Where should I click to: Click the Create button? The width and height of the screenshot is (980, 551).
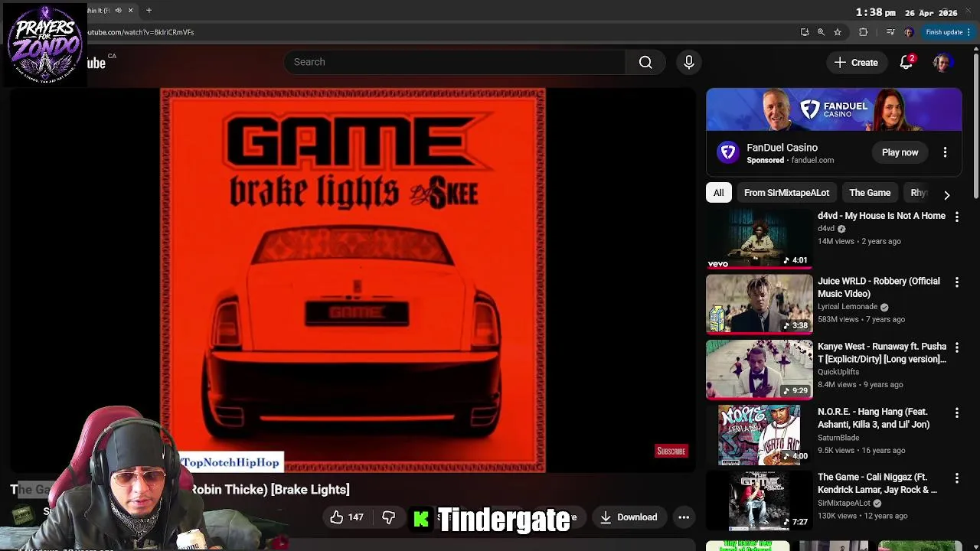pyautogui.click(x=857, y=63)
